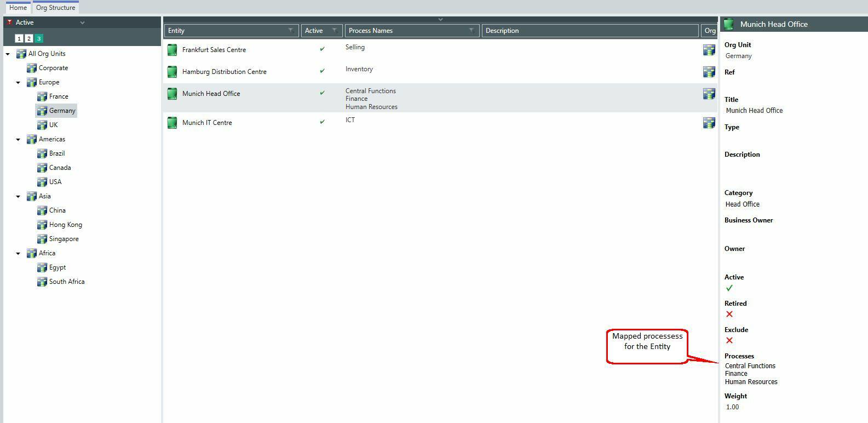The height and width of the screenshot is (423, 868).
Task: Switch to the Home tab
Action: [x=18, y=8]
